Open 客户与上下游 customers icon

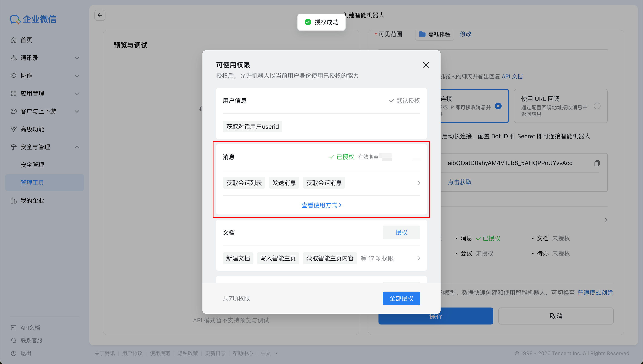(14, 111)
